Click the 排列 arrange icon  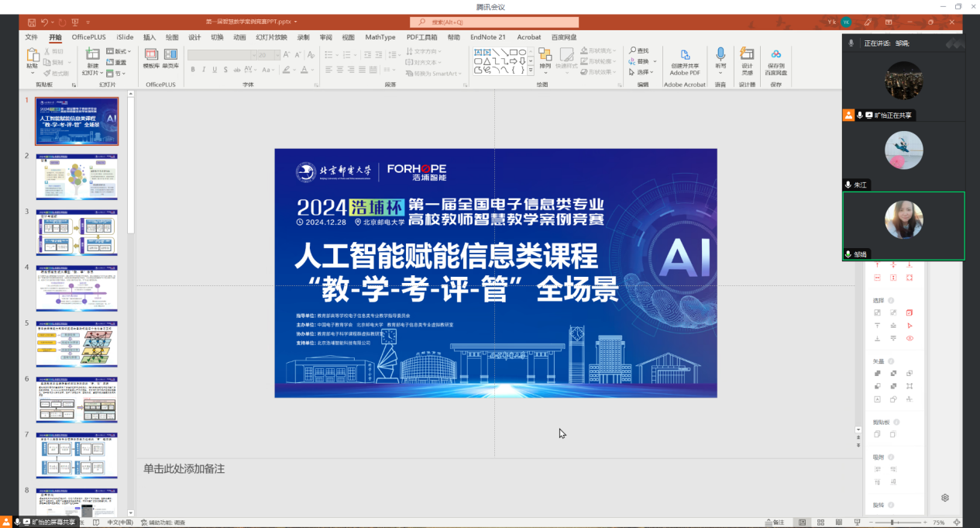545,54
